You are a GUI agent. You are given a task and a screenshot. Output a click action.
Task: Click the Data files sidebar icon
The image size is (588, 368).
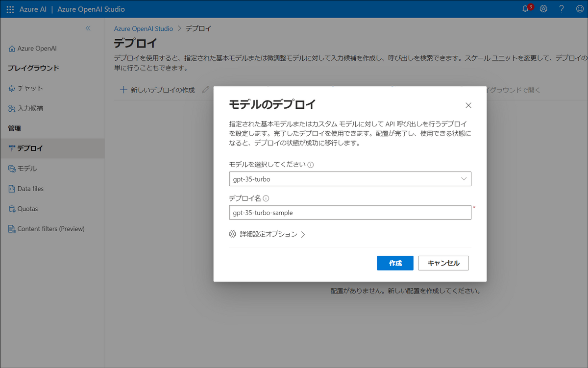click(x=12, y=189)
